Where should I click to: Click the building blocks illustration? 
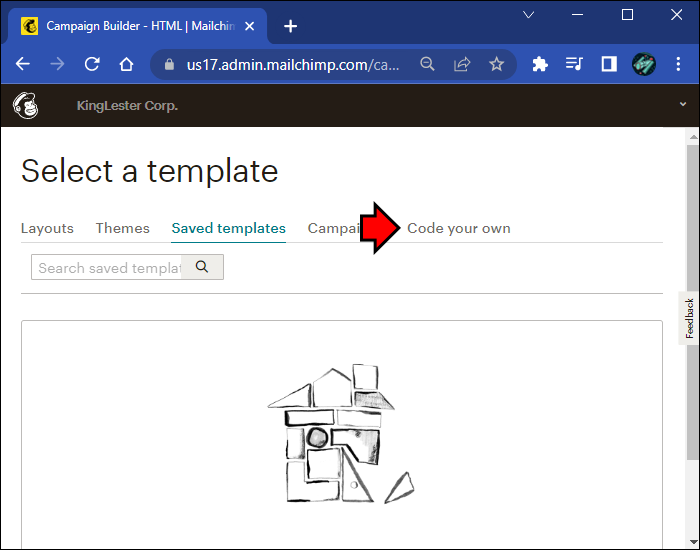(342, 433)
